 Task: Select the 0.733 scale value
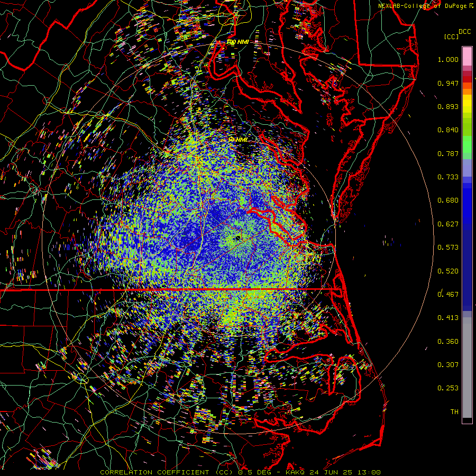[x=448, y=177]
